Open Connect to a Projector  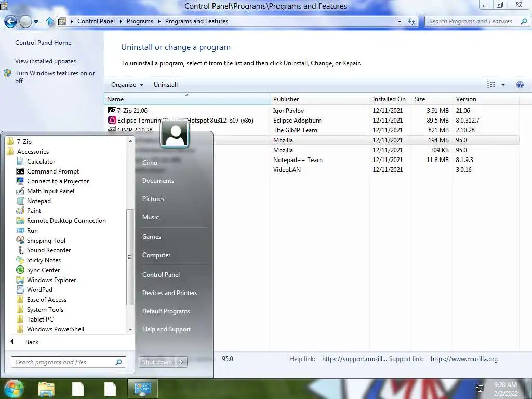coord(58,181)
